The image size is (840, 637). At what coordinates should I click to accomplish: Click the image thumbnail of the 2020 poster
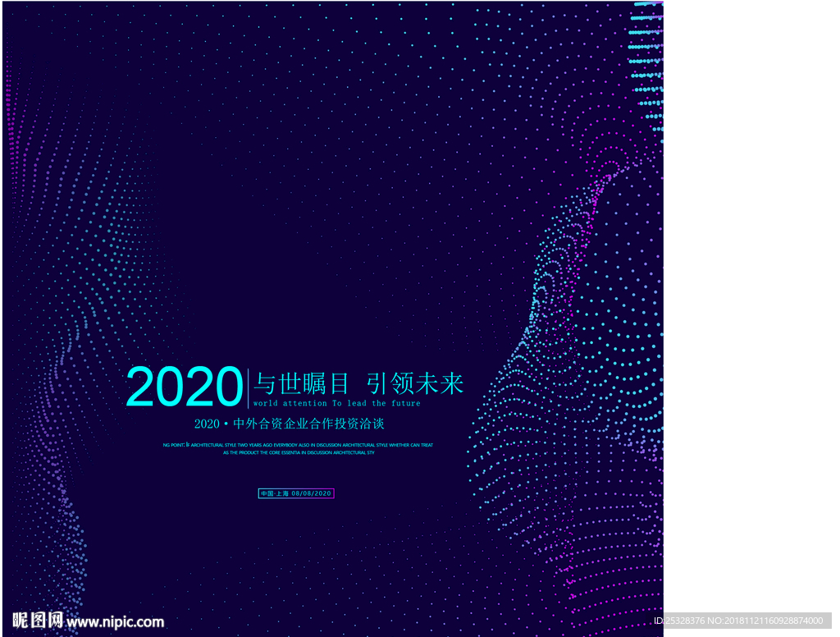pyautogui.click(x=333, y=318)
